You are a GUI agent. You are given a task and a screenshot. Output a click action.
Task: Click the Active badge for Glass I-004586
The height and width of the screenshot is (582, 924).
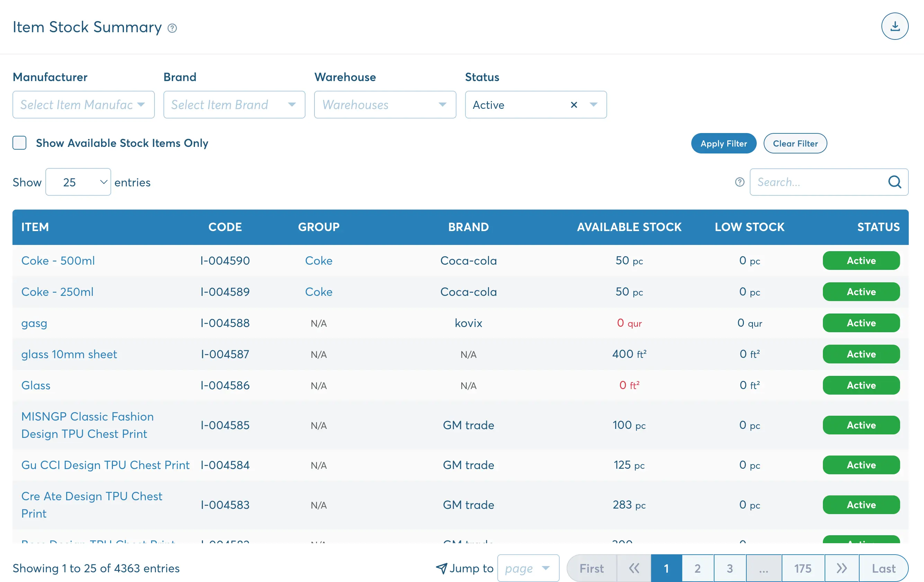[x=861, y=385]
